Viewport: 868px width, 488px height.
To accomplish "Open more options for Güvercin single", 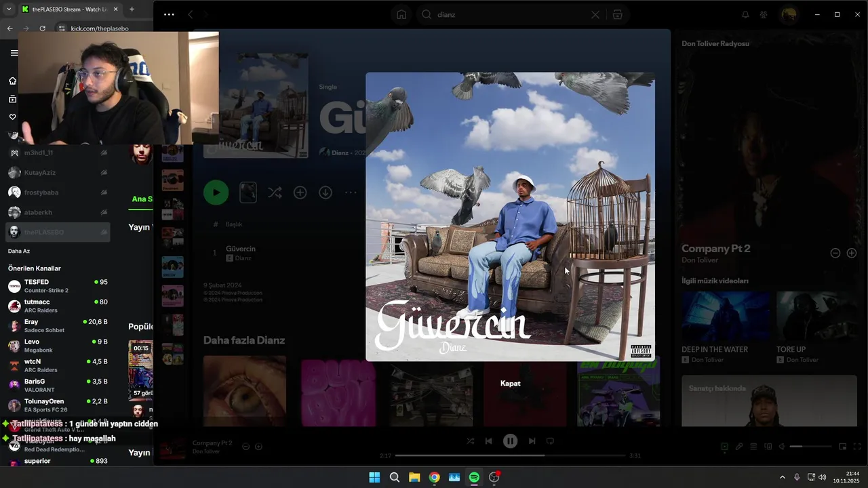I will pos(351,193).
